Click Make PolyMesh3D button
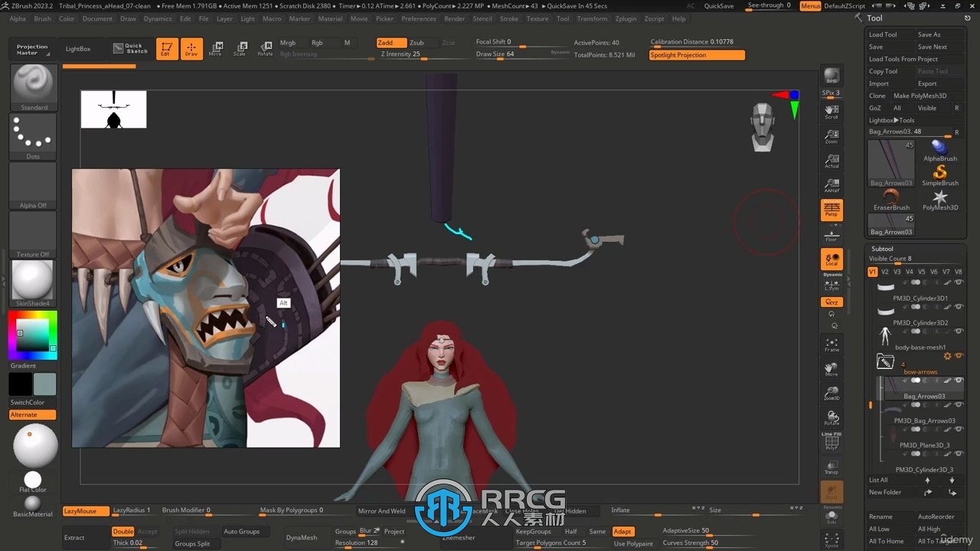 pos(927,96)
